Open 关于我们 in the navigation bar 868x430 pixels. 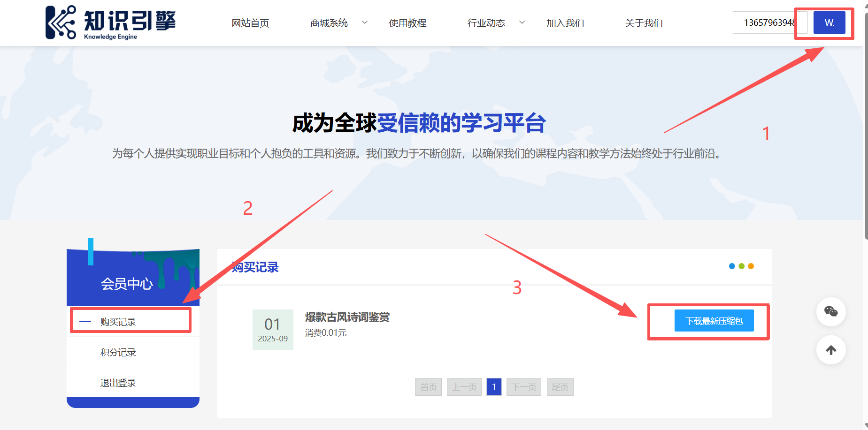click(x=644, y=23)
